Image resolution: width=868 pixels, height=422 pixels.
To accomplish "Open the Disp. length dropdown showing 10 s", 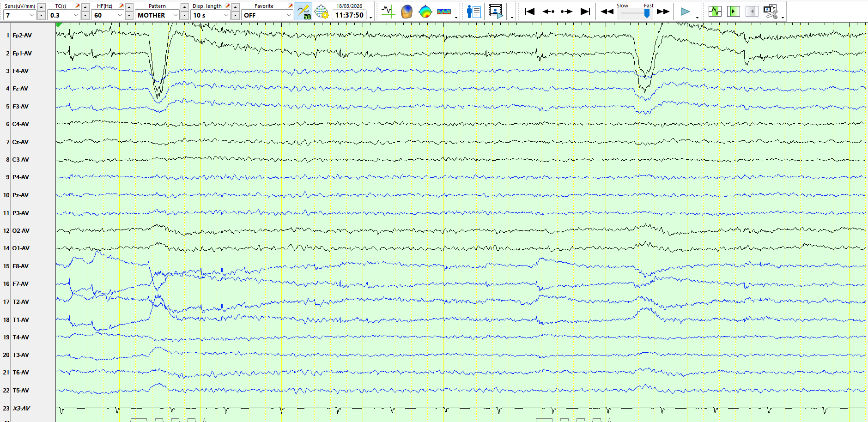I will (210, 15).
